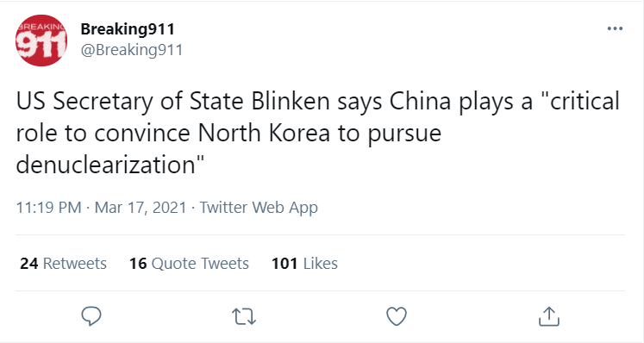Click the 11:19 PM timestamp
Screen dimensions: 644x343
click(48, 208)
